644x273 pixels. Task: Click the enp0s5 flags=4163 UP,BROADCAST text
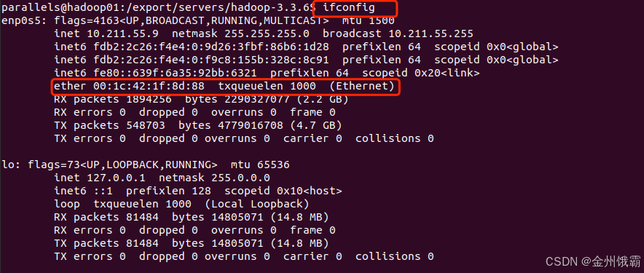point(192,21)
